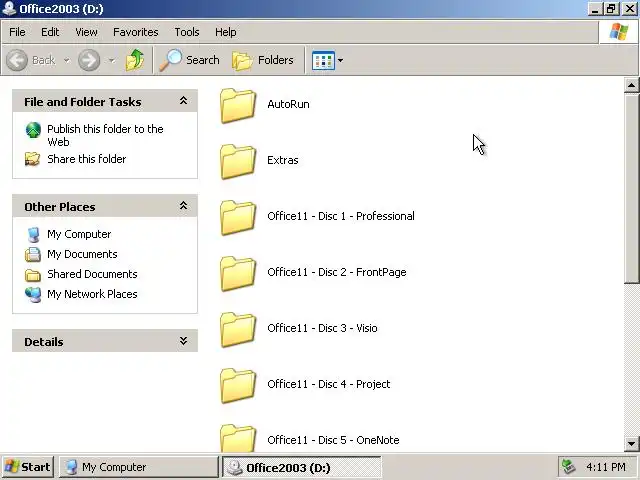The height and width of the screenshot is (480, 640).
Task: Open My Network Places link
Action: (x=92, y=294)
